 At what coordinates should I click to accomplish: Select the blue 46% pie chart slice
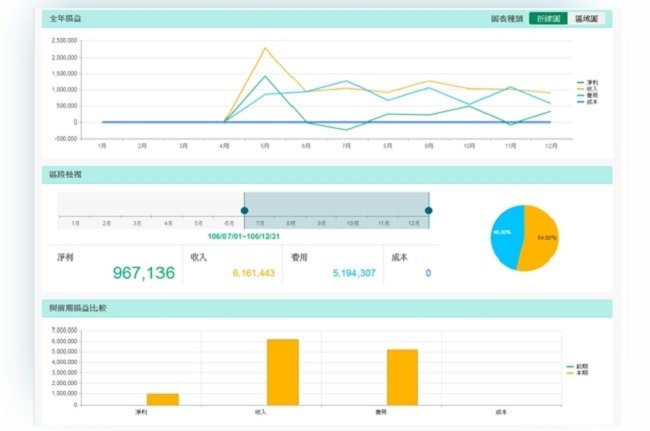click(x=507, y=236)
